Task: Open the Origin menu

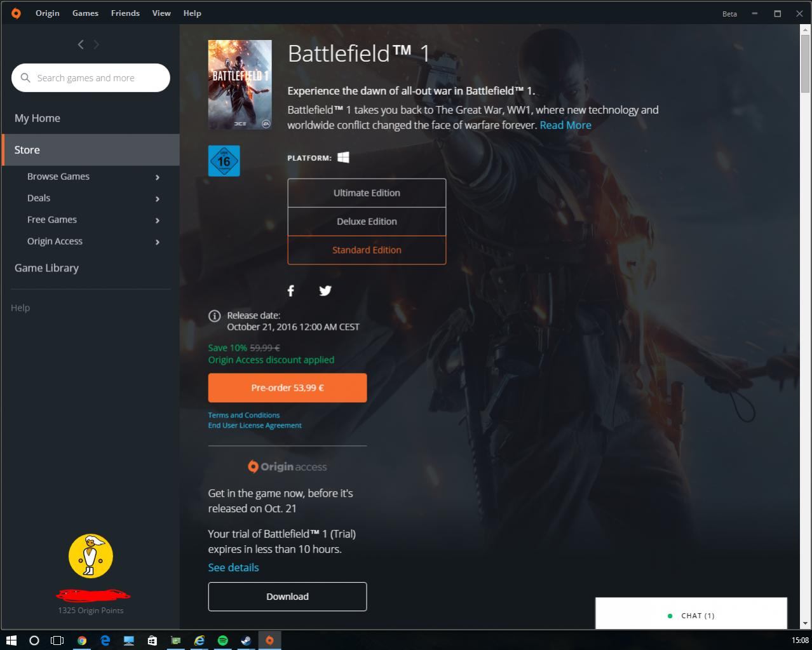Action: point(47,13)
